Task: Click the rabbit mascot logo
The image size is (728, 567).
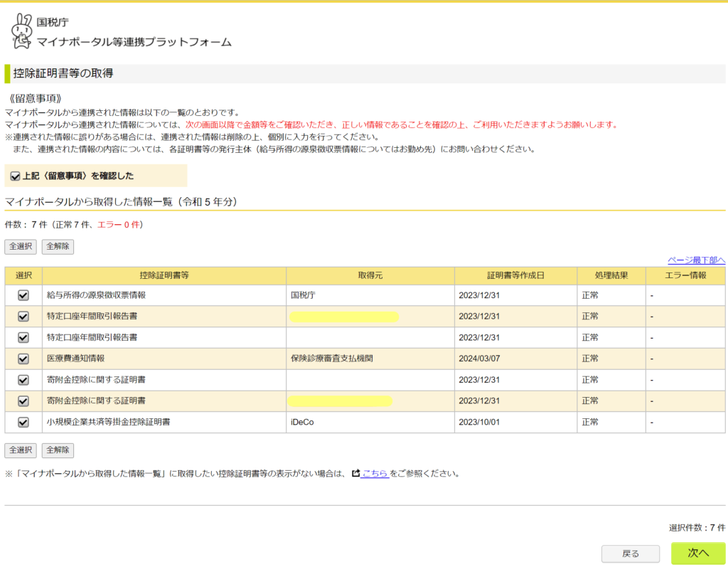Action: 21,31
